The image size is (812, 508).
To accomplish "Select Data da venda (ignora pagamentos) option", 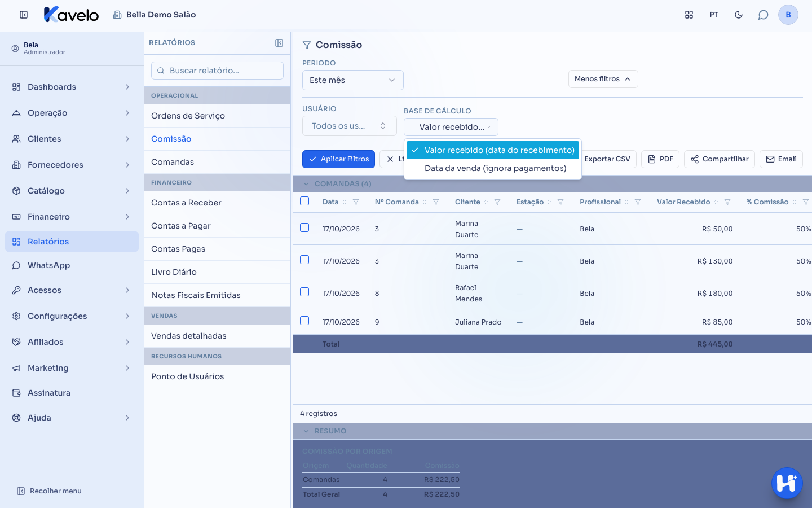I will [x=493, y=168].
